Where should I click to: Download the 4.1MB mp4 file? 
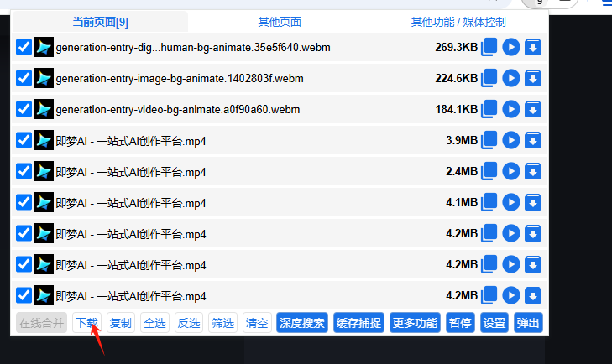533,202
